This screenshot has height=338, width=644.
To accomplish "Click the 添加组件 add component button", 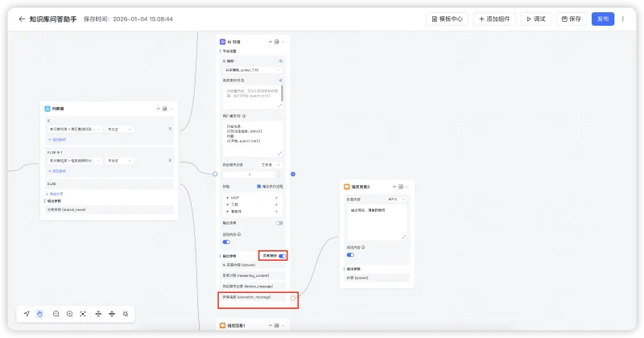I will (x=494, y=19).
